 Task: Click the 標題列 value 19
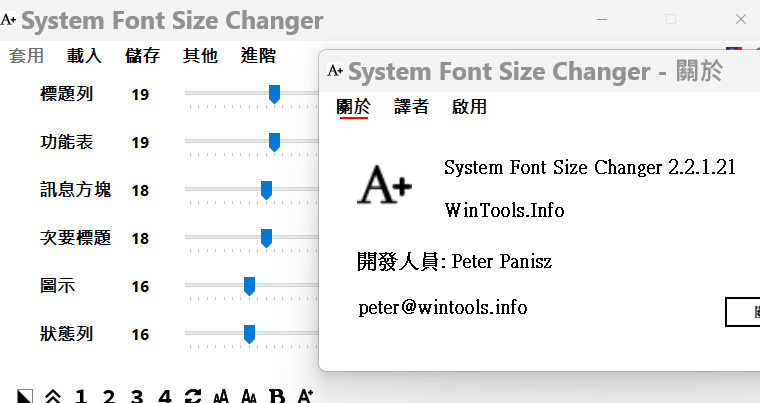[140, 94]
